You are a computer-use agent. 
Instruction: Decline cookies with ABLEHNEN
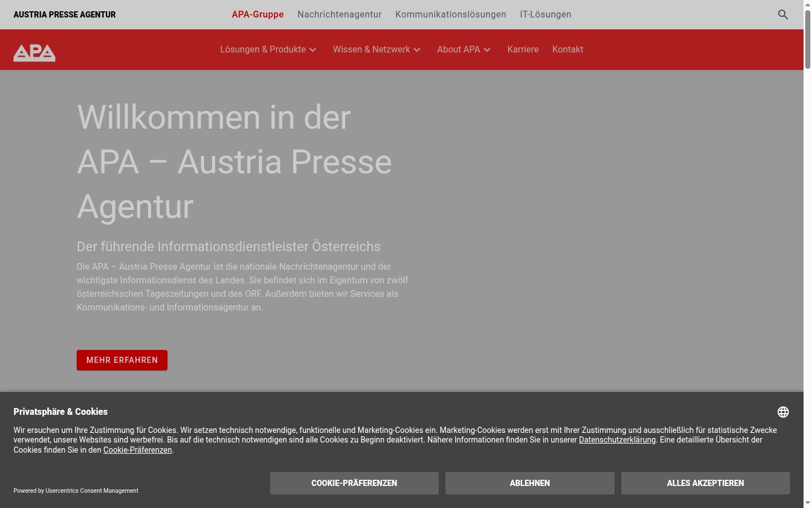tap(529, 483)
